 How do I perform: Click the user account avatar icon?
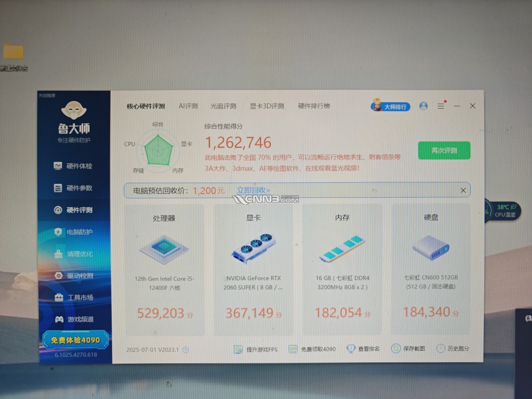point(423,106)
